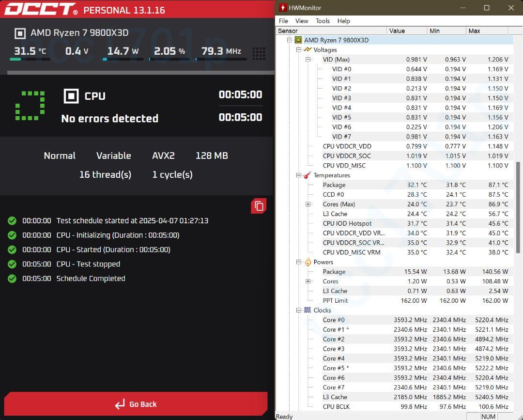Click the usage bar under 2.05 %
This screenshot has height=420, width=523.
[169, 60]
